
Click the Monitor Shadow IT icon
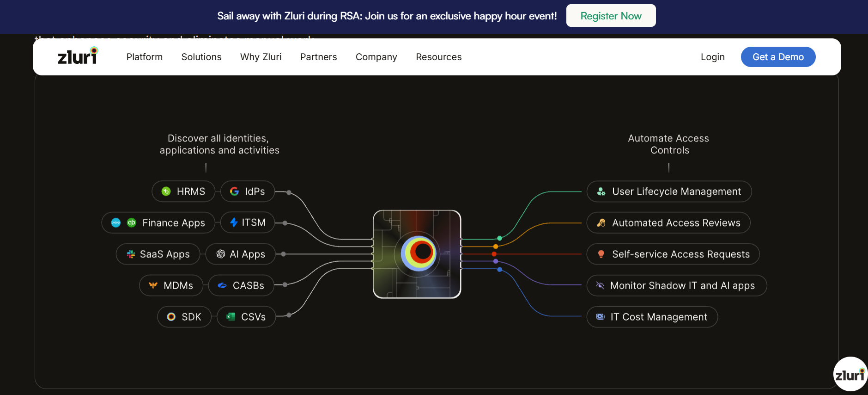600,285
